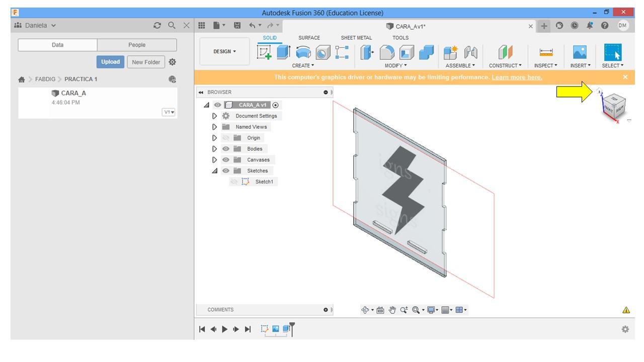Expand the Bodies node
644x362 pixels.
pyautogui.click(x=215, y=149)
